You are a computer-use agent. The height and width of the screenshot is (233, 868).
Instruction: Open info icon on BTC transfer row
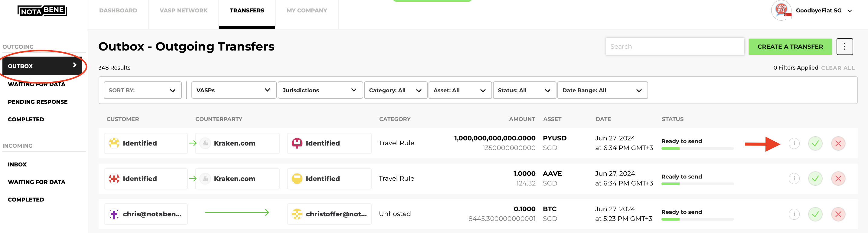point(794,214)
